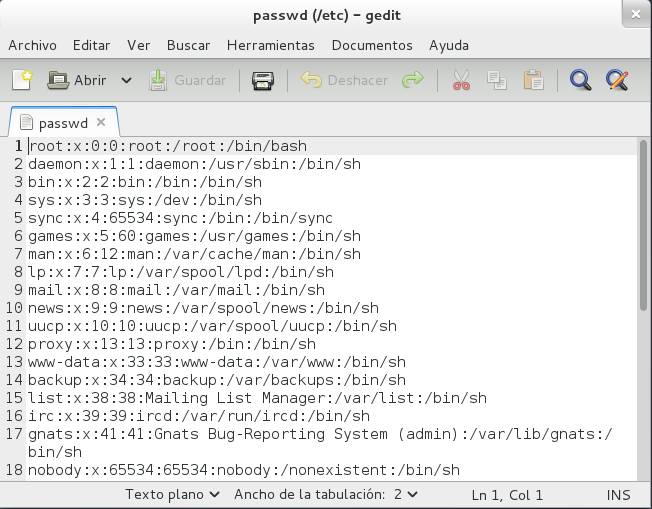The width and height of the screenshot is (652, 509).
Task: Click the Mailing List Manager line
Action: click(257, 398)
